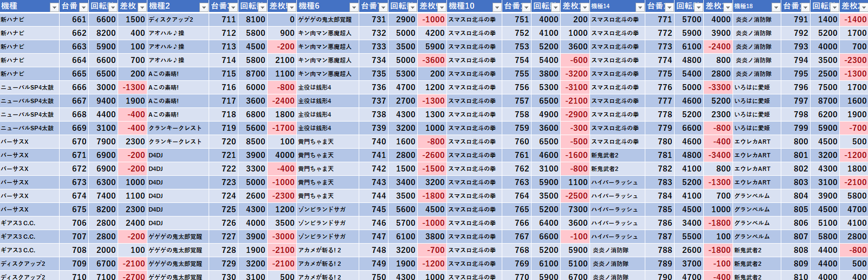868x280 pixels.
Task: Select the -2500 difference cell
Action: (575, 196)
